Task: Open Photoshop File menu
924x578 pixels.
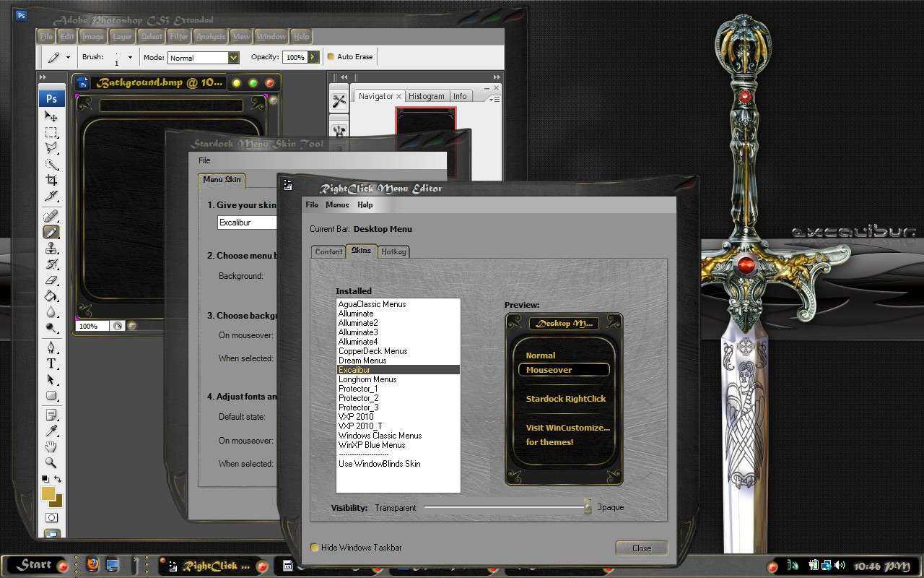Action: 46,36
